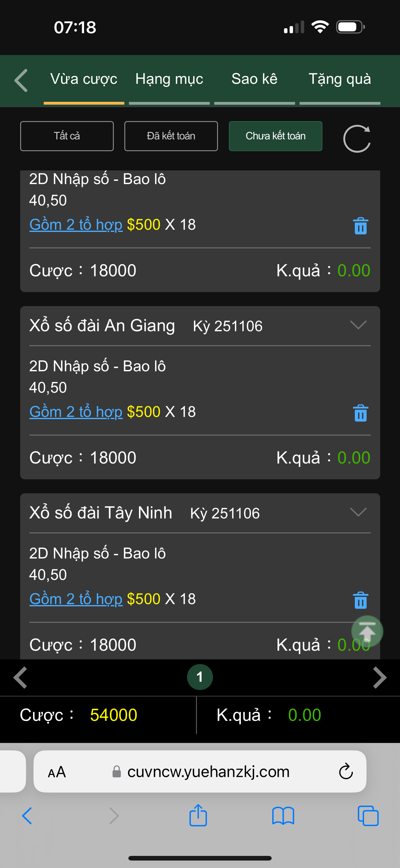400x868 pixels.
Task: Tap the cuvncw.yuehanzkj.com address field
Action: click(x=208, y=772)
